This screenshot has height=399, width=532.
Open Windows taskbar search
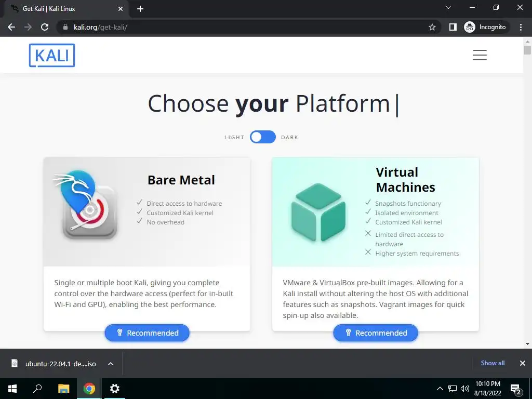37,389
